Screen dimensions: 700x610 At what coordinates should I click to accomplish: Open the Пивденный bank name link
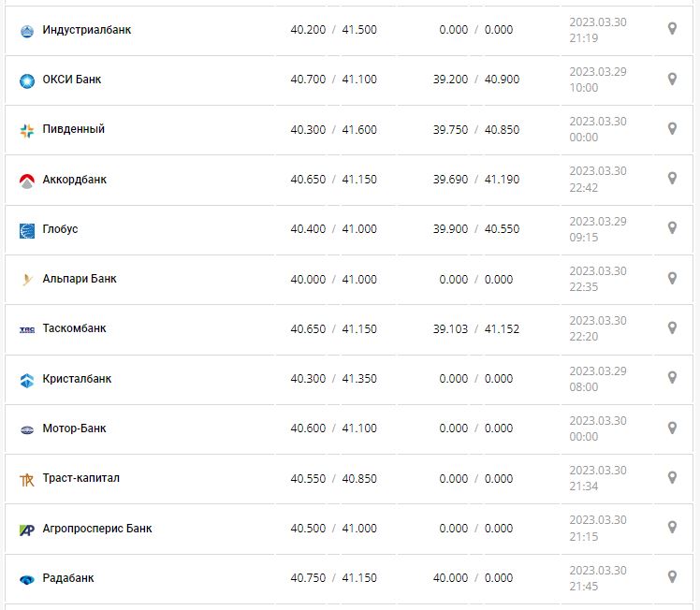click(74, 129)
